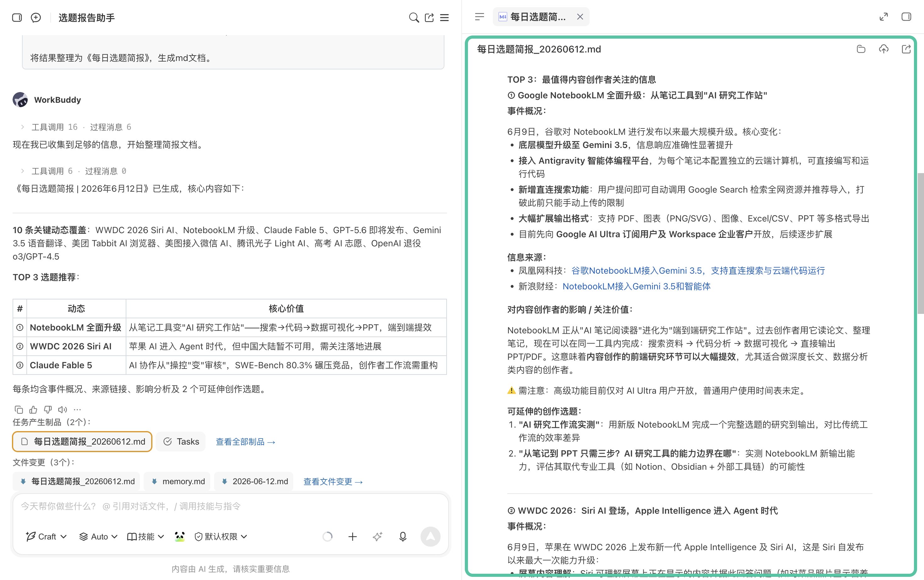
Task: Click 查看文件变更 link
Action: (333, 482)
